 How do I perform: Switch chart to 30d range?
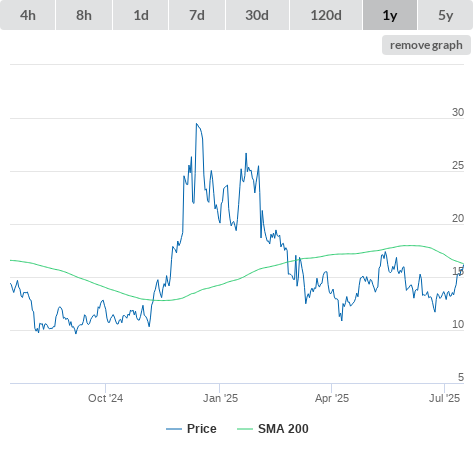257,15
